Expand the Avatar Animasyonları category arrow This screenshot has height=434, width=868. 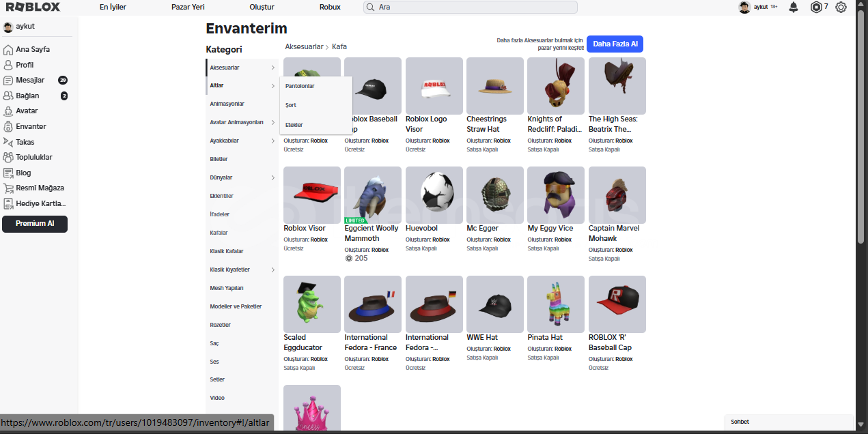click(x=272, y=122)
